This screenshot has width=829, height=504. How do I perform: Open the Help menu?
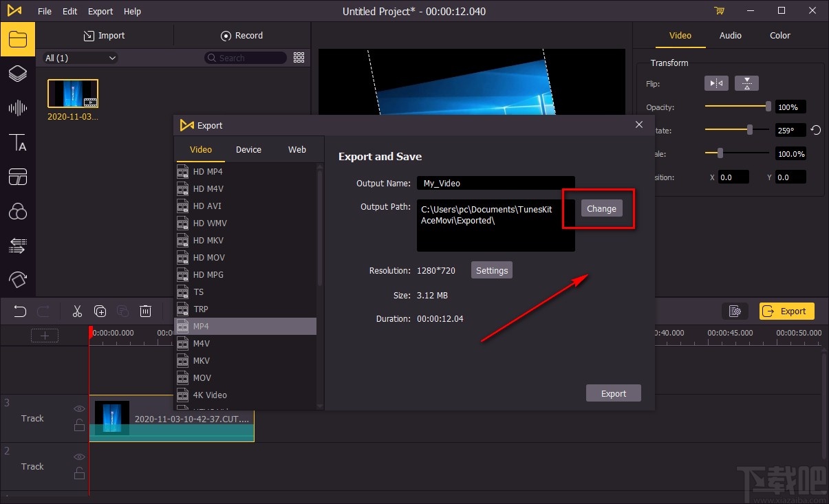click(x=132, y=11)
